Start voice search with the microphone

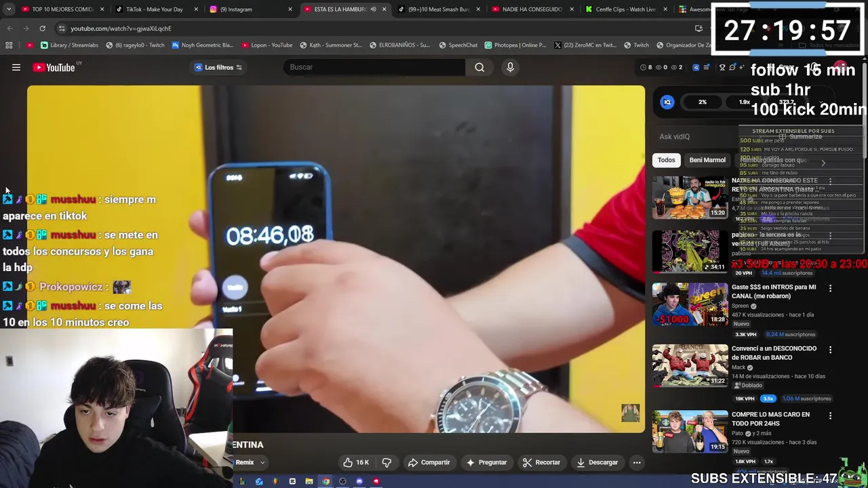coord(510,67)
